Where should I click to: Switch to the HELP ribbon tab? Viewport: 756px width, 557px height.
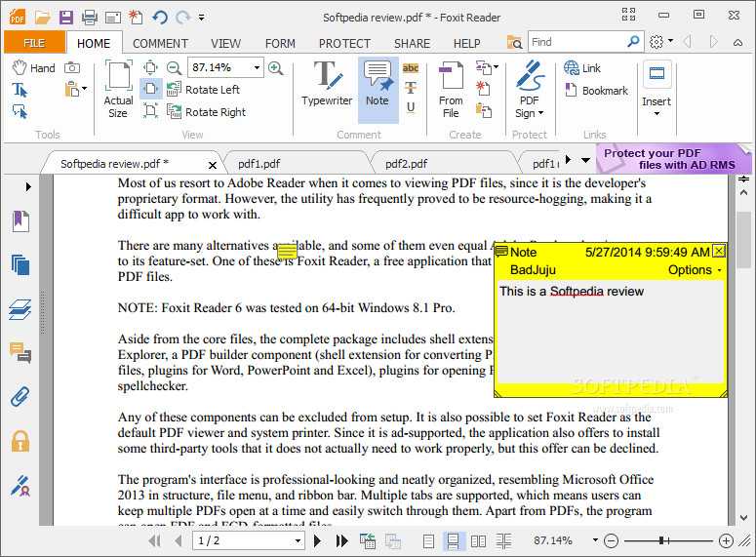[466, 43]
